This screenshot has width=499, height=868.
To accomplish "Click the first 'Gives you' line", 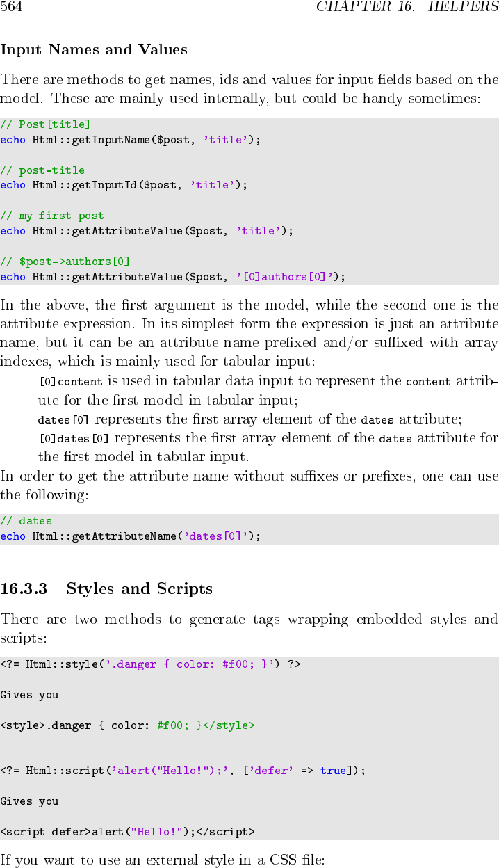I will click(29, 695).
